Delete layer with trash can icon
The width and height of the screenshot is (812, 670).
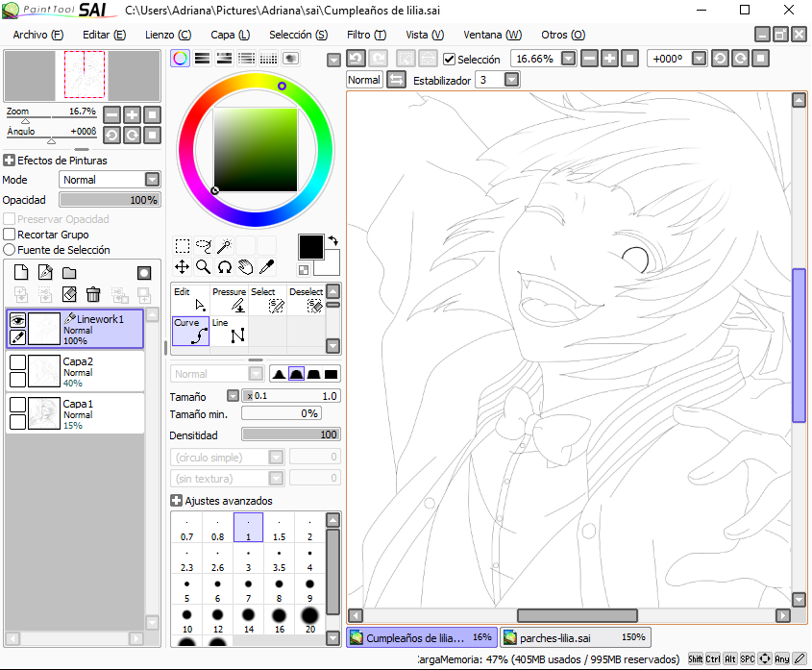(93, 294)
